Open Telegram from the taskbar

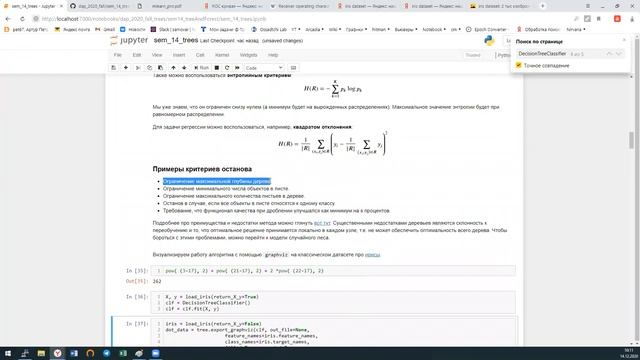click(x=107, y=353)
